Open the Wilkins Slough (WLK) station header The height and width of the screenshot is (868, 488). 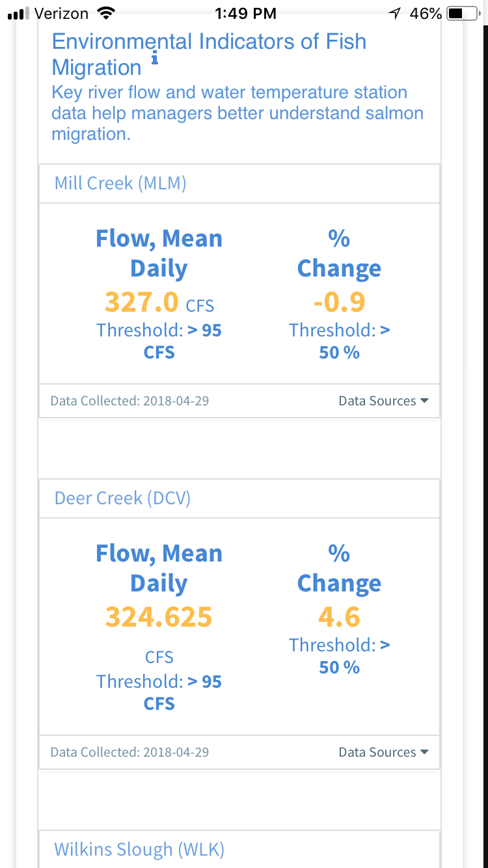pos(239,850)
